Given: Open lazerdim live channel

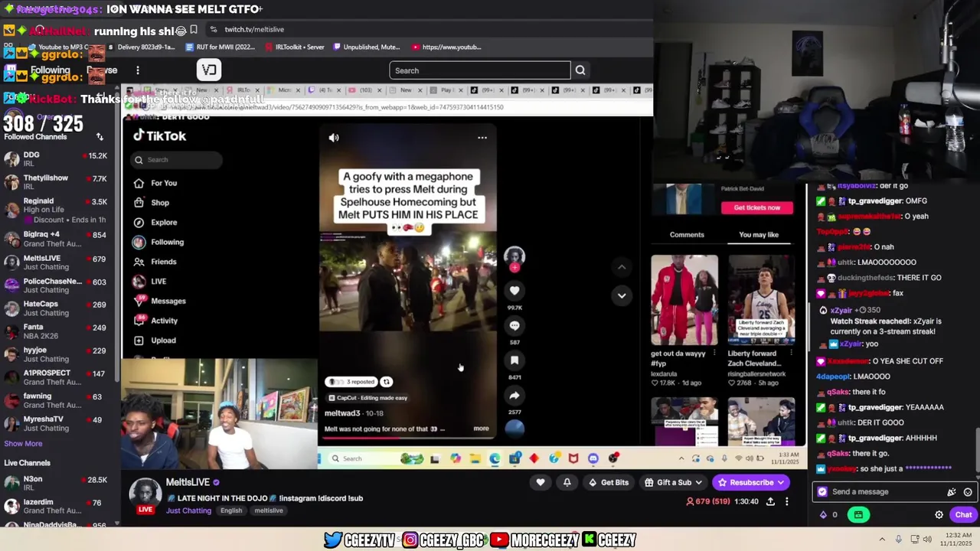Looking at the screenshot, I should (58, 506).
